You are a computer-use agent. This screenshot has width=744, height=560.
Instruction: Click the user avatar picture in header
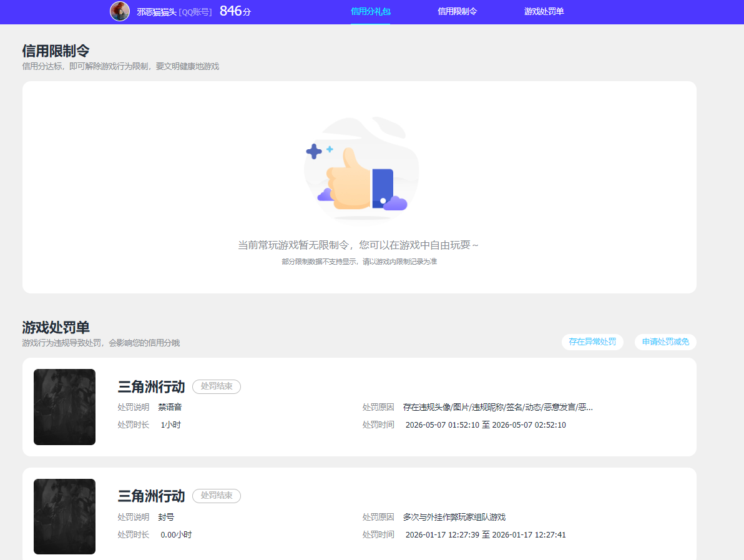pos(120,11)
